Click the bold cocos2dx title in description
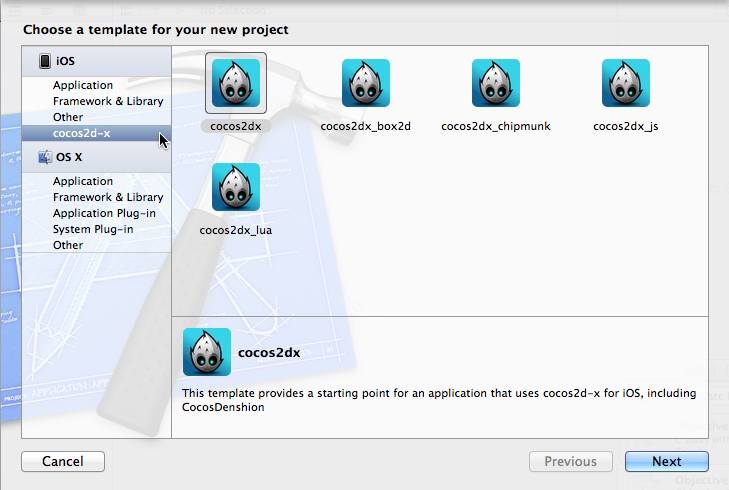 (x=269, y=352)
